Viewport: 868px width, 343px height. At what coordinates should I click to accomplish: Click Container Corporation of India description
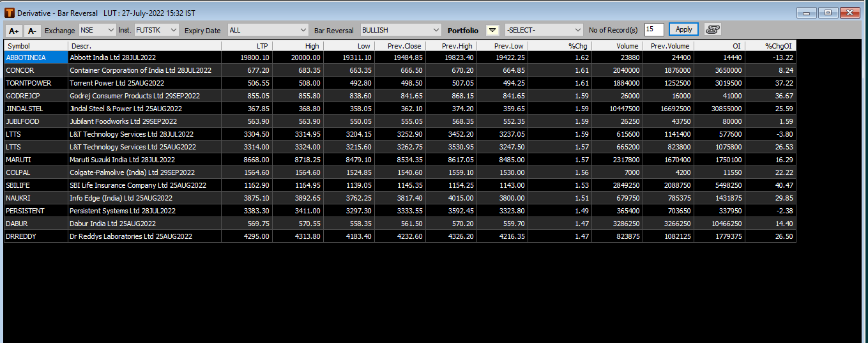click(x=144, y=70)
